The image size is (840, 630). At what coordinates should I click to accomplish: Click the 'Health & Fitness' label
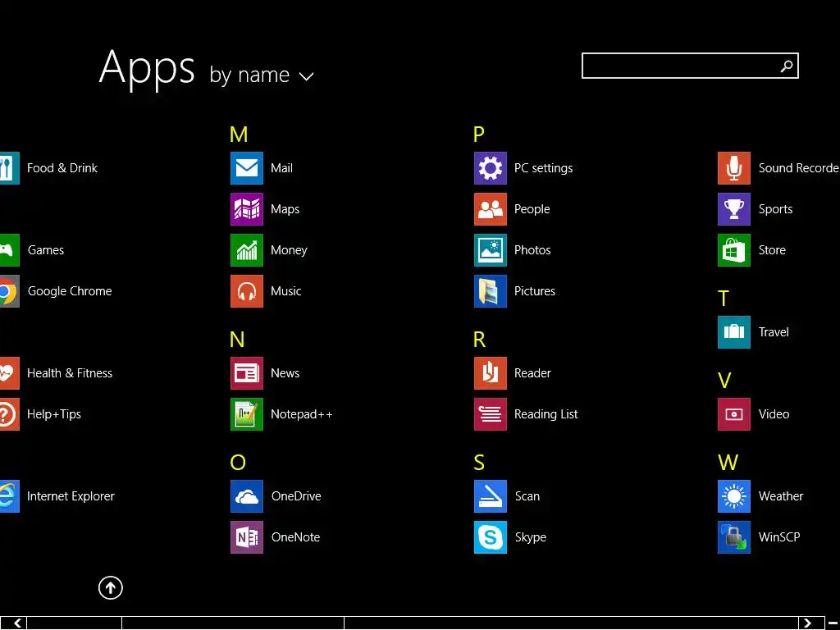point(70,373)
